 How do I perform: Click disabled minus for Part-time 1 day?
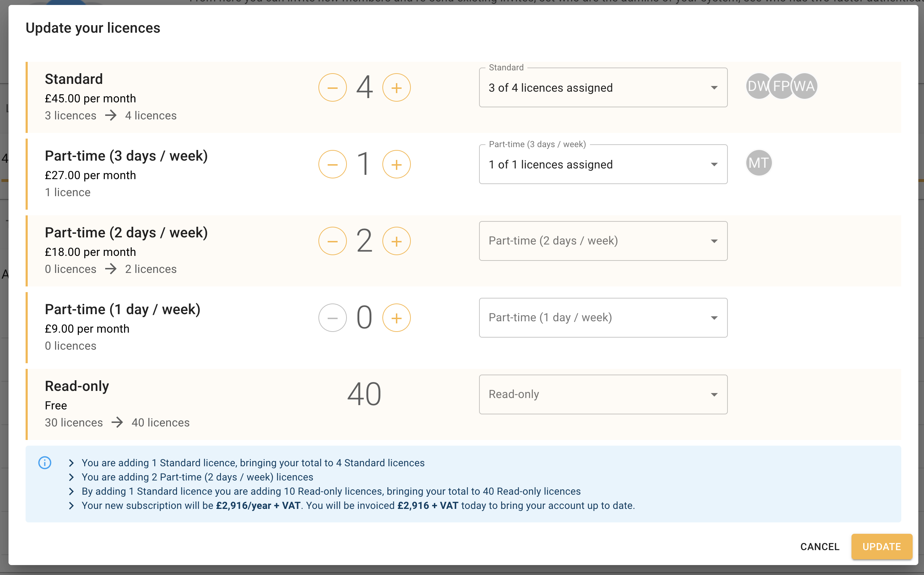point(332,318)
